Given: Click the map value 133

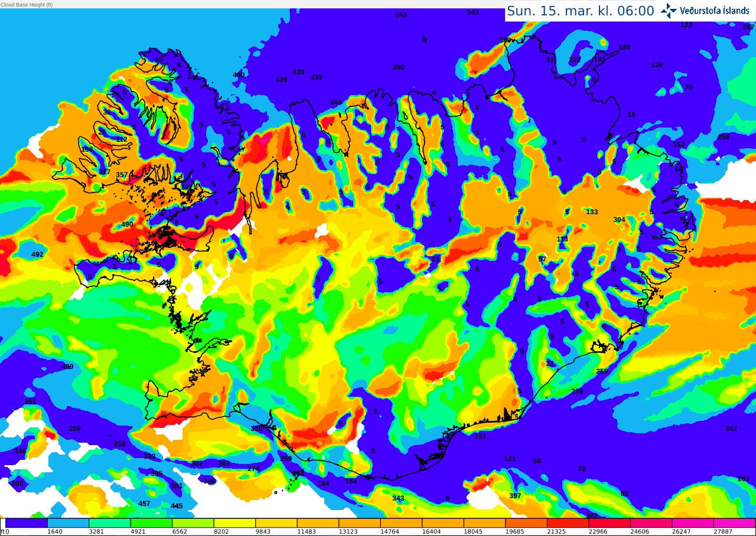Looking at the screenshot, I should pos(592,212).
